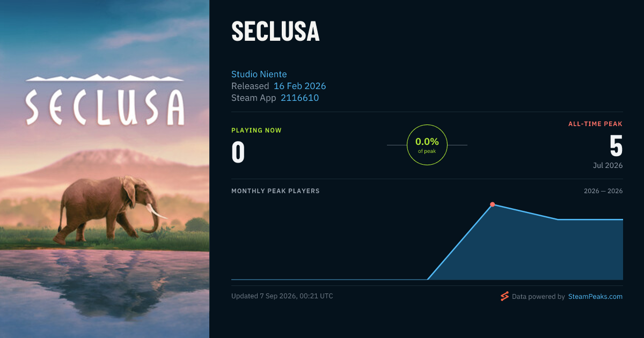The height and width of the screenshot is (338, 644).
Task: Click the SECLUSA game title heading
Action: coord(275,32)
